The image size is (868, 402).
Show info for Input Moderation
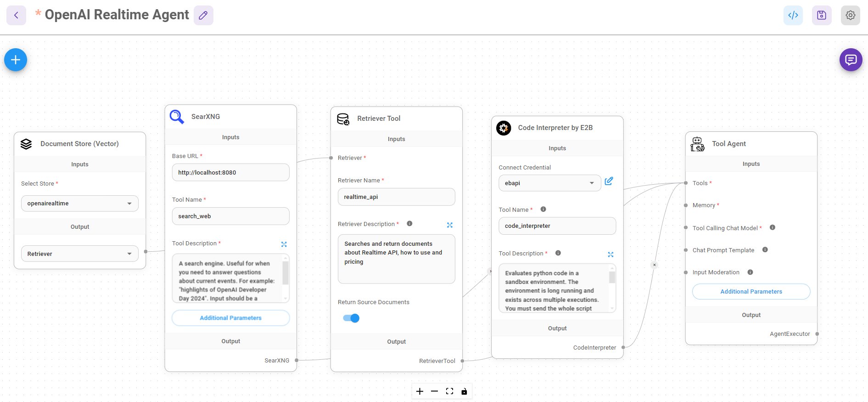750,272
